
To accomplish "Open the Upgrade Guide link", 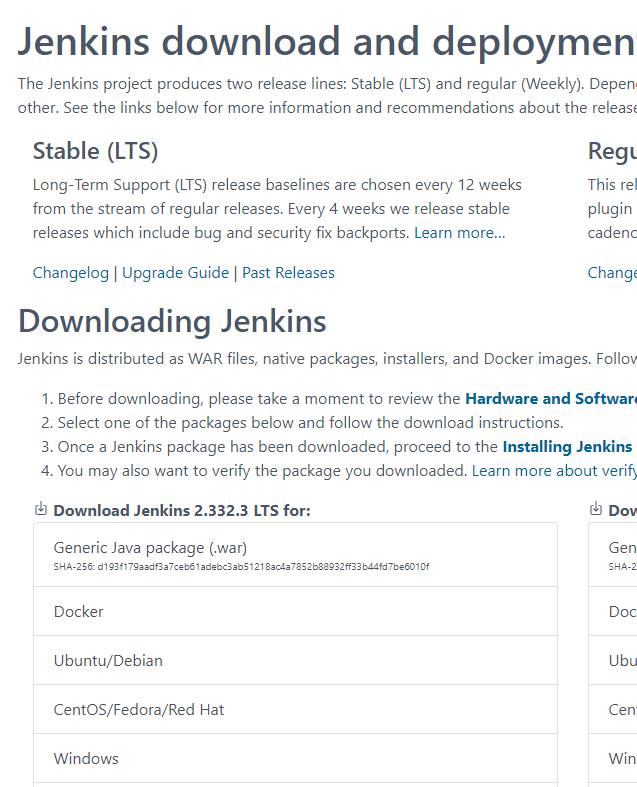I will pos(175,273).
